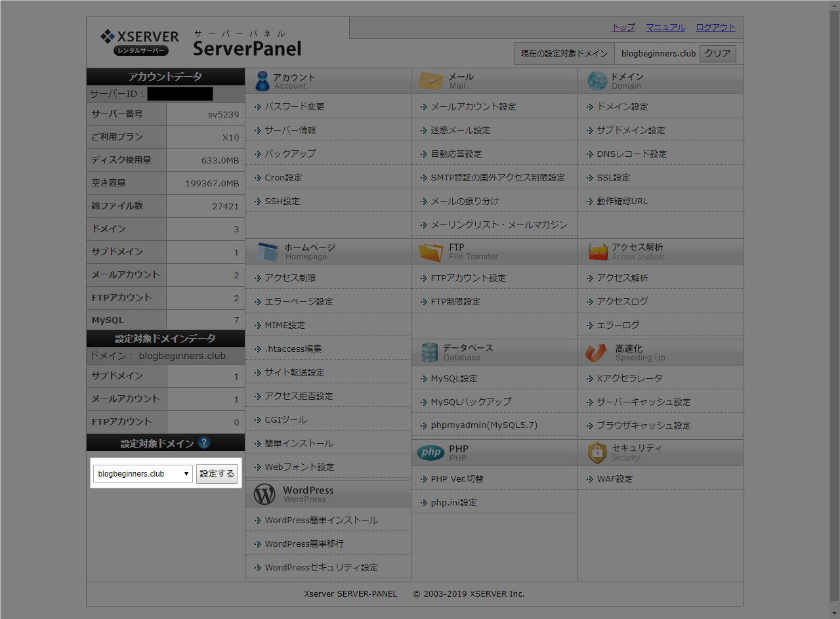Click the help question mark beside 設定対象ドメイン
840x619 pixels.
pos(204,442)
